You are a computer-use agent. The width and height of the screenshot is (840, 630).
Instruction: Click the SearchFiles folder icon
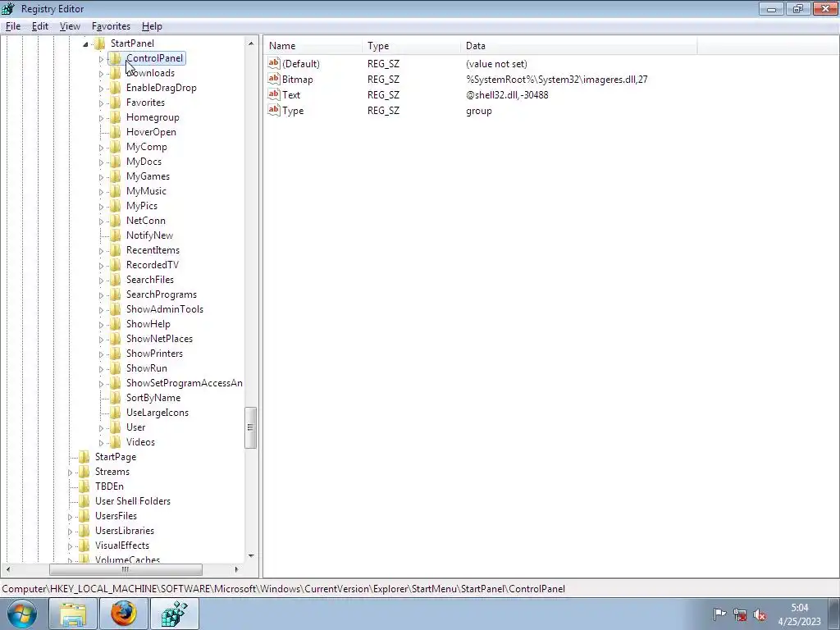[115, 280]
